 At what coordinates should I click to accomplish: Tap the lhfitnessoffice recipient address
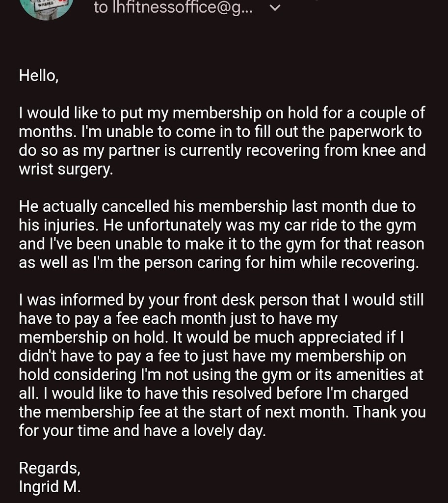[173, 7]
